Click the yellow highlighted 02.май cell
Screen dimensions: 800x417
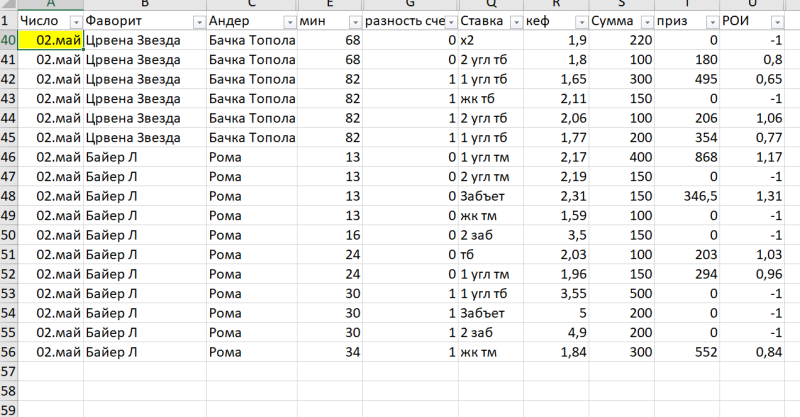coord(50,40)
